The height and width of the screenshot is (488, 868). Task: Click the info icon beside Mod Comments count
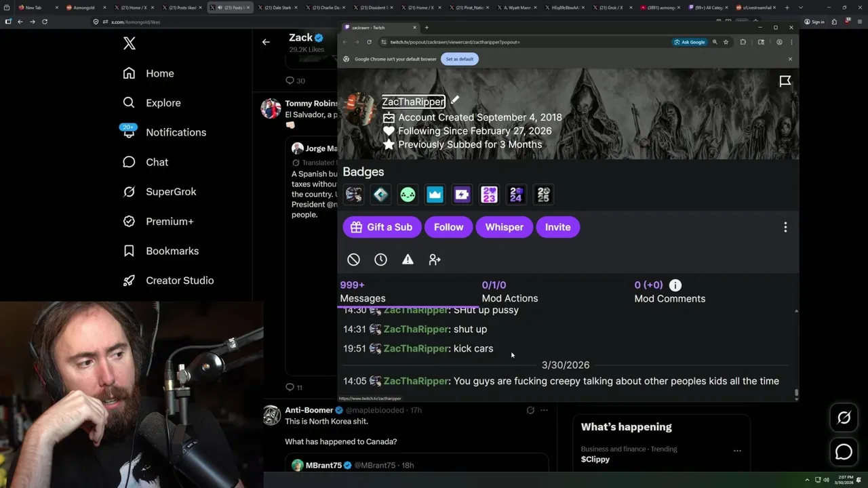pos(675,285)
